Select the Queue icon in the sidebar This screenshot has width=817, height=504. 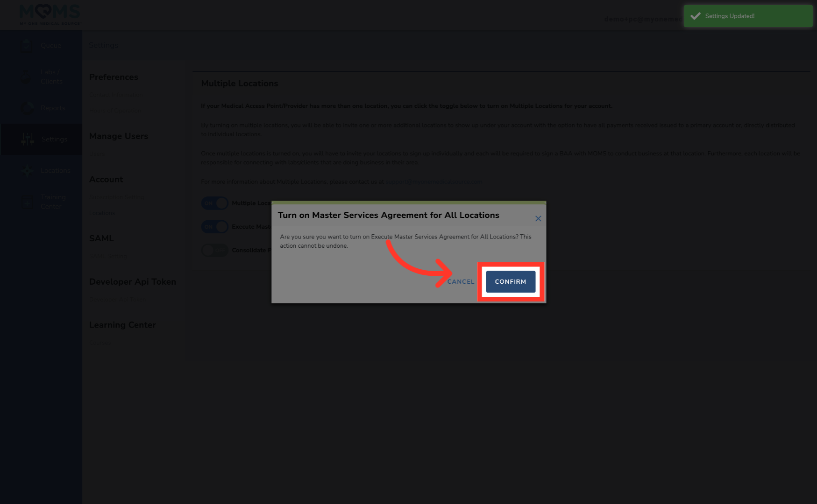pyautogui.click(x=27, y=45)
